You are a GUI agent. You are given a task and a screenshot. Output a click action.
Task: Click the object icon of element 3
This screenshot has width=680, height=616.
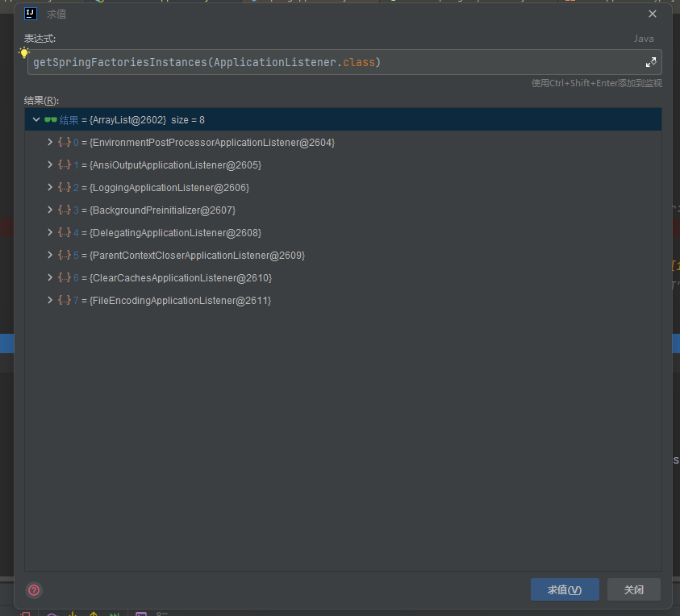[65, 210]
